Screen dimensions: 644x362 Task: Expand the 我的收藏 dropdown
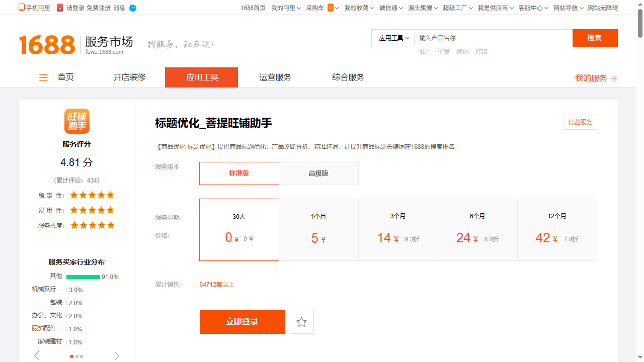click(359, 8)
